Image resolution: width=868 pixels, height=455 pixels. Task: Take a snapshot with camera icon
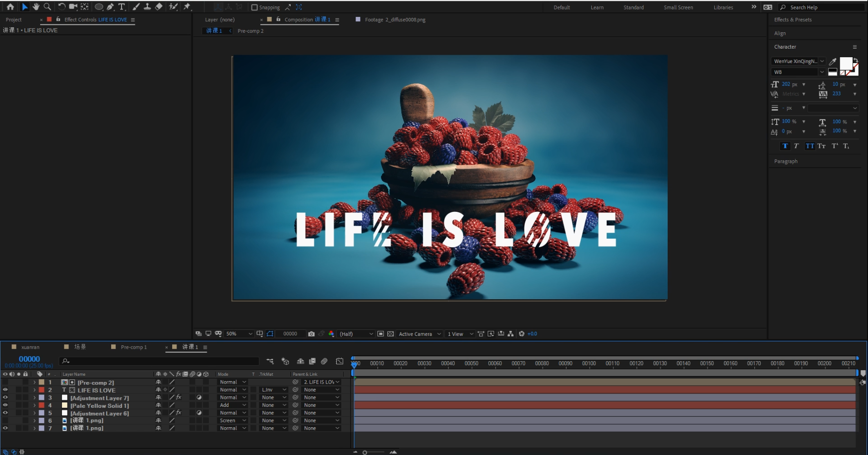pyautogui.click(x=311, y=334)
